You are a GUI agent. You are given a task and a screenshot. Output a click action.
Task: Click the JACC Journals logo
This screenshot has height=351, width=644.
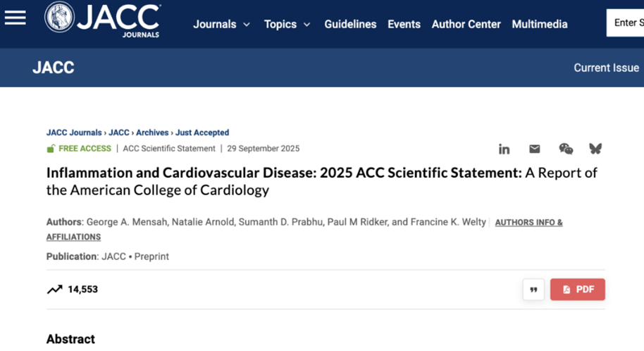(103, 19)
